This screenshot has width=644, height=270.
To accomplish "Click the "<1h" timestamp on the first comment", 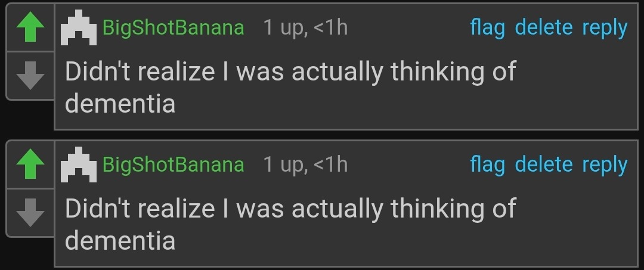I will (330, 28).
